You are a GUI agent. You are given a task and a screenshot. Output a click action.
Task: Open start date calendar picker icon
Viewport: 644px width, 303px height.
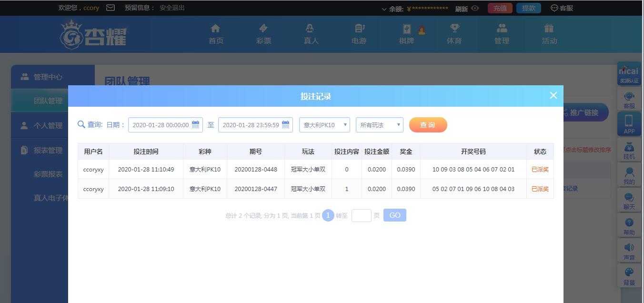coord(195,125)
